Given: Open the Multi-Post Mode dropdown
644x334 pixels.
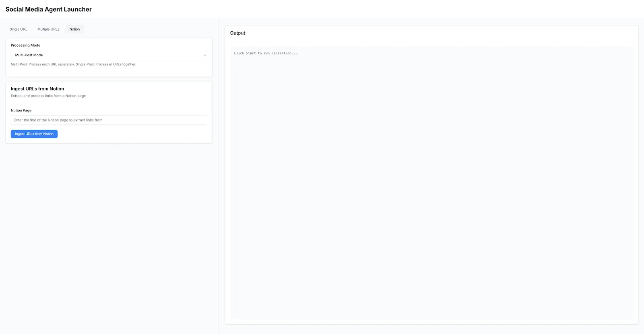Looking at the screenshot, I should [x=109, y=55].
